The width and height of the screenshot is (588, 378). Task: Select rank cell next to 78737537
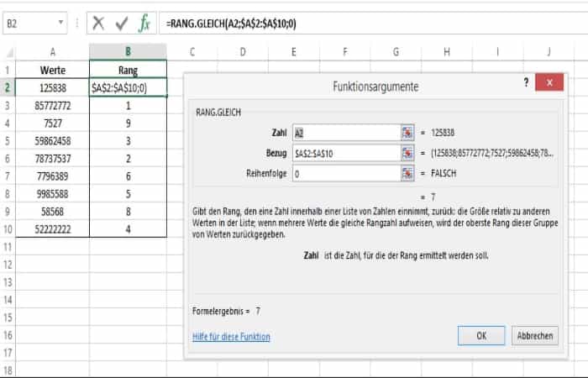[128, 159]
